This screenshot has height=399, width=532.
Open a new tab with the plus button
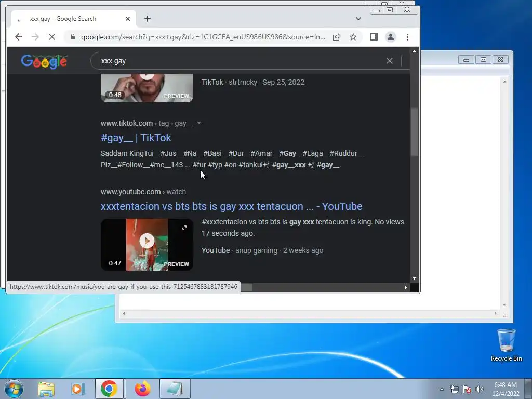pyautogui.click(x=147, y=19)
